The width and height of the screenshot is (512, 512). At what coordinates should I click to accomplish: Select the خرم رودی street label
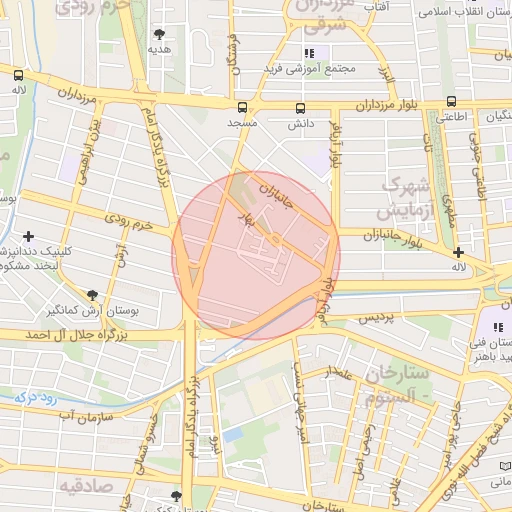coord(129,222)
